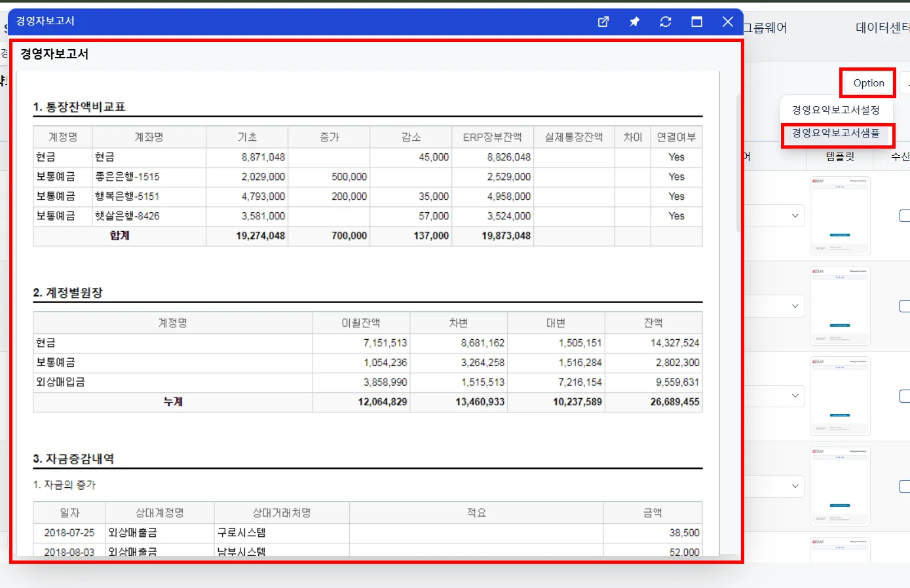Open the 데이터센터 tab in the main window
The image size is (910, 588).
882,28
